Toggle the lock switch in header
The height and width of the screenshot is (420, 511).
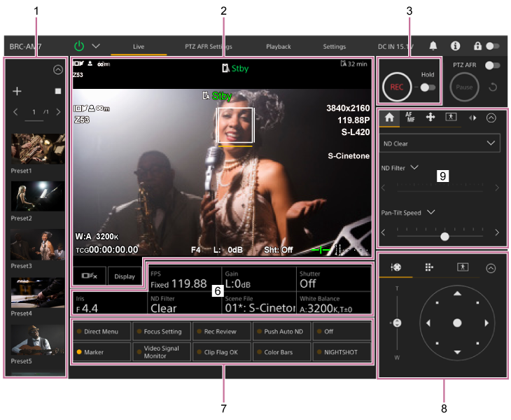(x=492, y=46)
